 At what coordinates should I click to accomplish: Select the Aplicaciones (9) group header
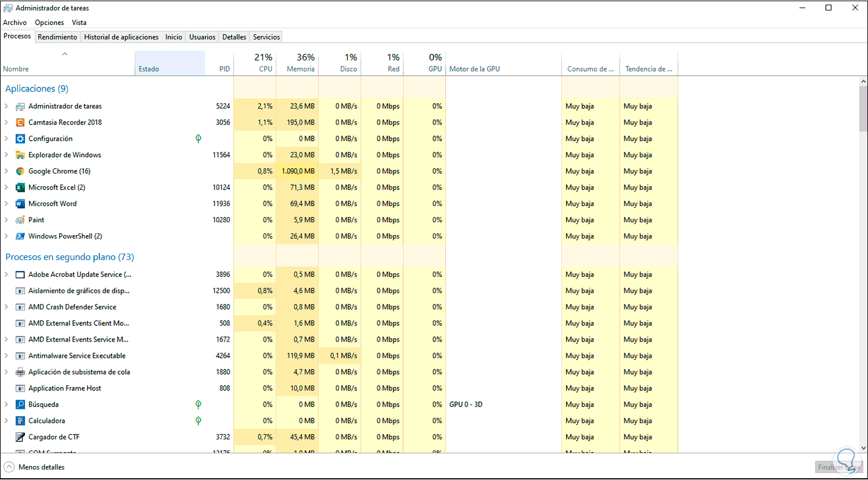pyautogui.click(x=37, y=89)
